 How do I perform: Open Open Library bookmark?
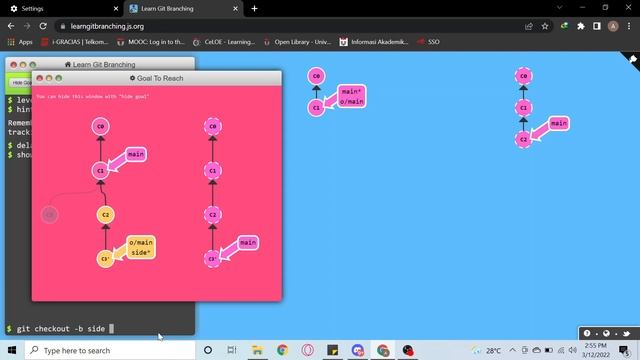click(298, 42)
